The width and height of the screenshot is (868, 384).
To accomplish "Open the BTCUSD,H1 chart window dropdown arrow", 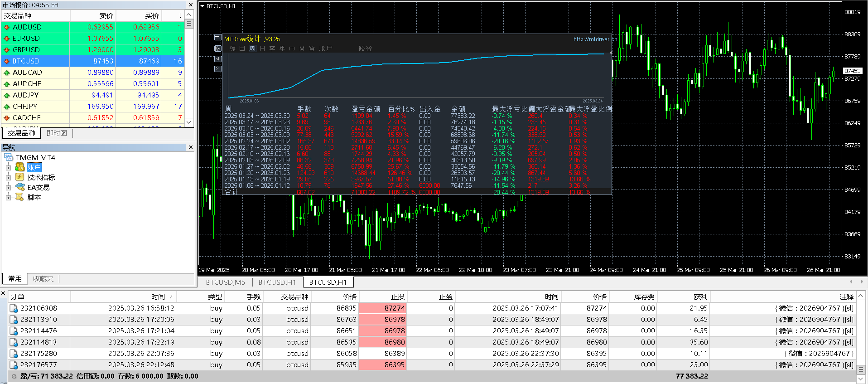I will 203,6.
